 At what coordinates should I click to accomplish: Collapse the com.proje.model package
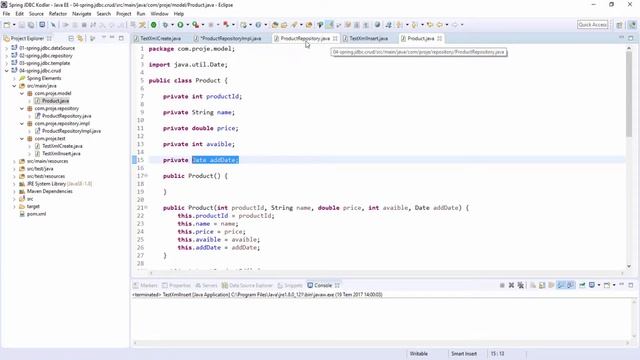[x=22, y=93]
